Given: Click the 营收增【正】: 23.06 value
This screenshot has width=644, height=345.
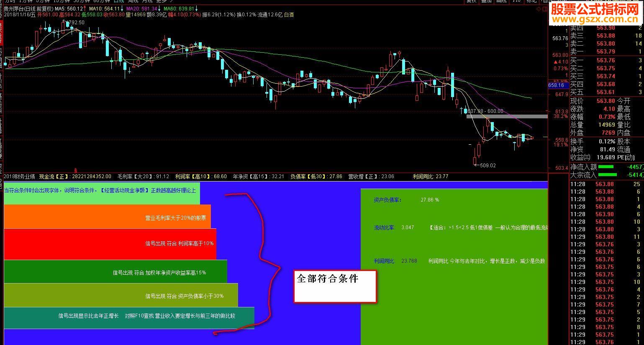Looking at the screenshot, I should click(371, 176).
